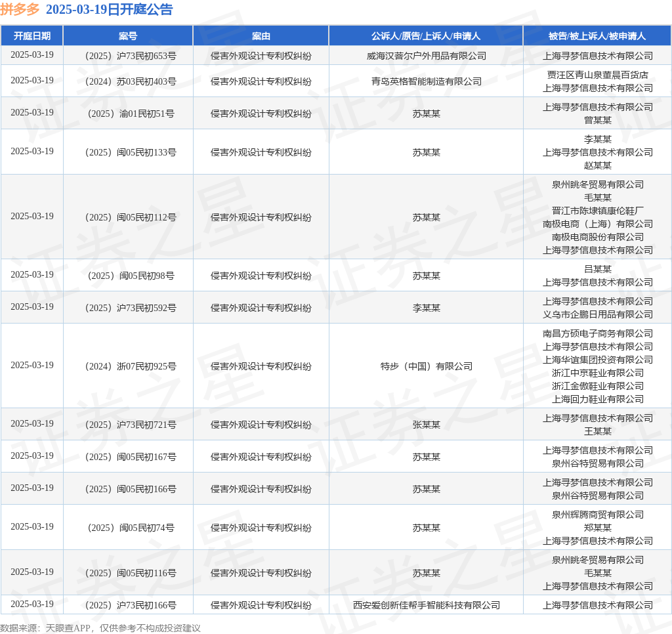
Task: Click the 2025-03-19日开庭公告 heading
Action: click(x=110, y=9)
